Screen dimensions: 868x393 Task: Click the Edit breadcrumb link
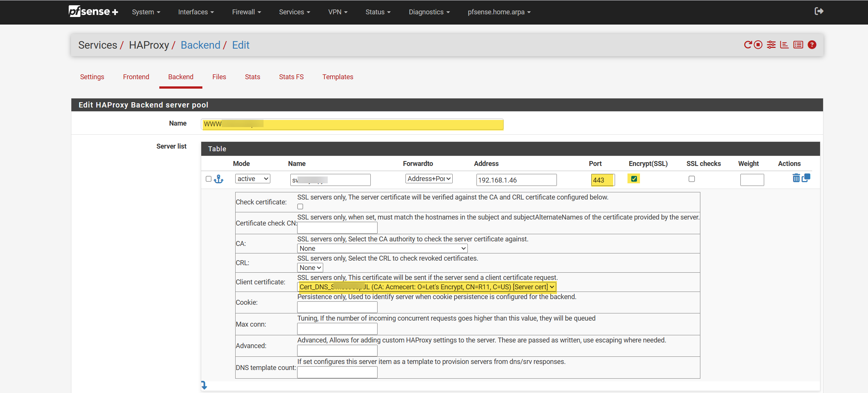point(241,45)
